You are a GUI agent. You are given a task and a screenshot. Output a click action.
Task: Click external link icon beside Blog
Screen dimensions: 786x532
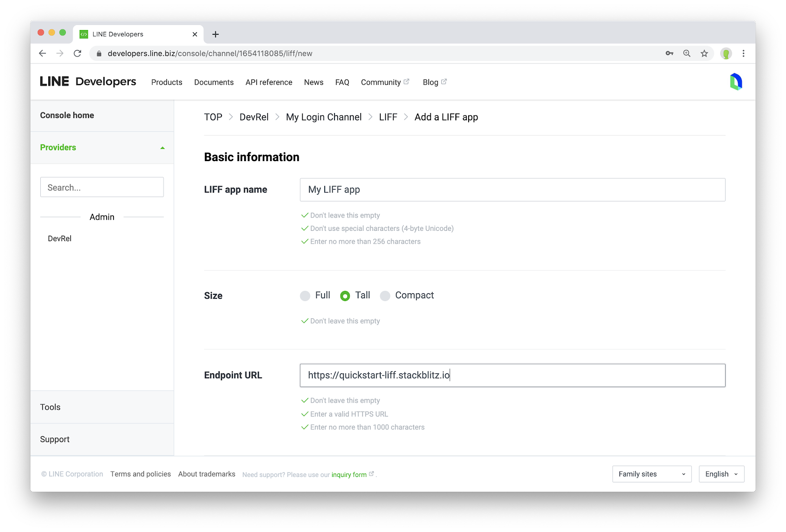(444, 82)
